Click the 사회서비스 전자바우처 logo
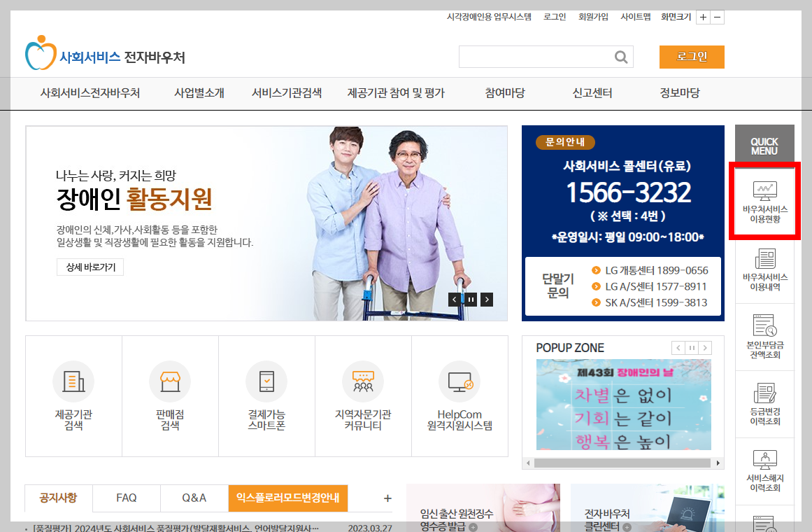The height and width of the screenshot is (532, 812). 105,53
